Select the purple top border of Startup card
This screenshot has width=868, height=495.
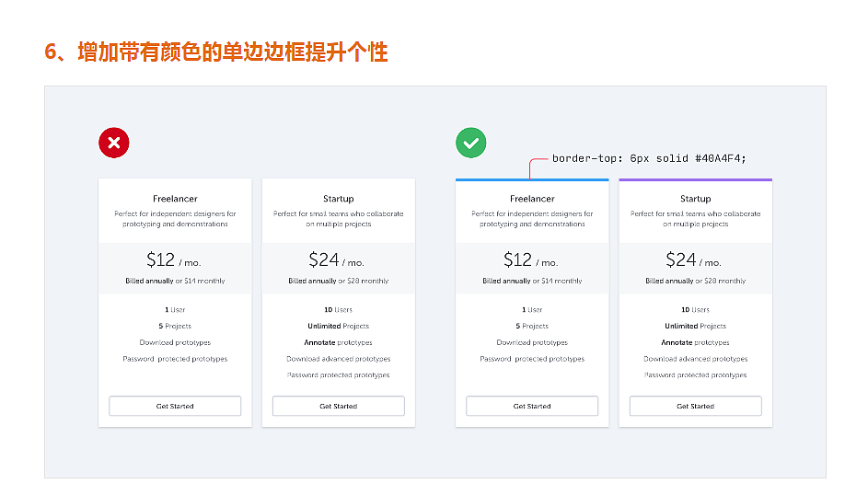point(695,179)
